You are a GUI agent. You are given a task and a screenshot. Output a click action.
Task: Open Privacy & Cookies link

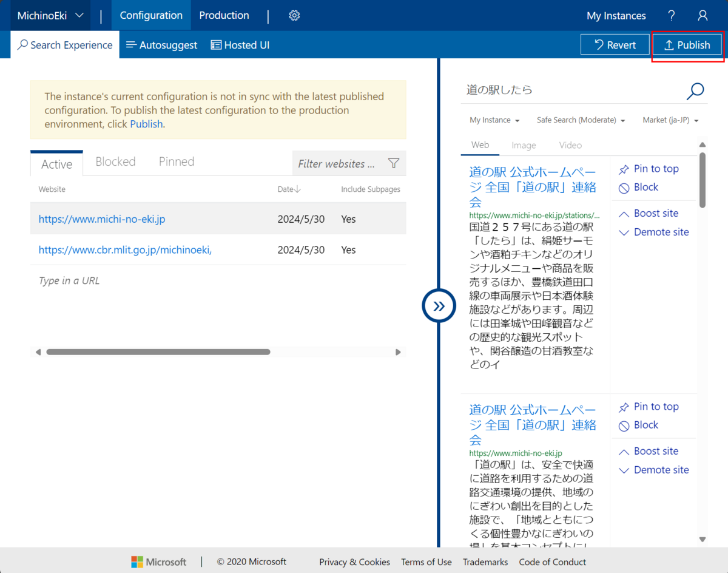[355, 562]
